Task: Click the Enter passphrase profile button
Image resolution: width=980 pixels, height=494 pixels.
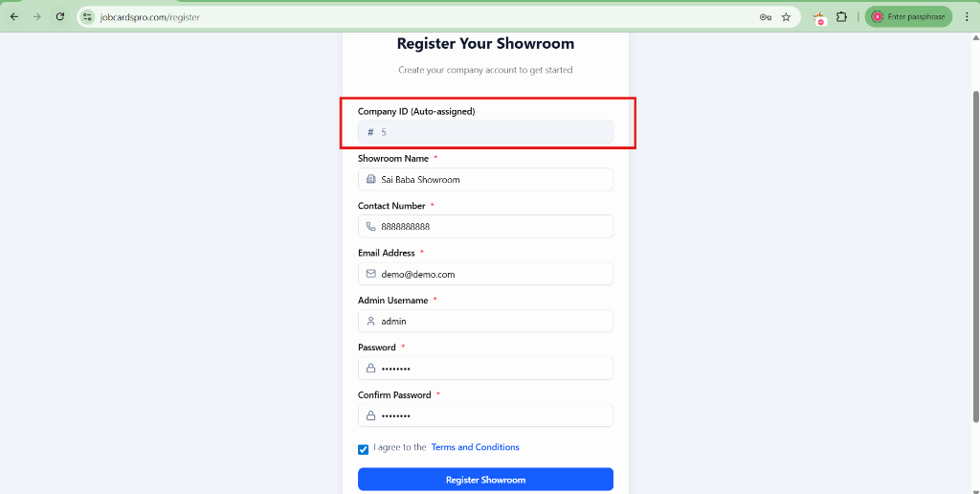Action: [908, 17]
